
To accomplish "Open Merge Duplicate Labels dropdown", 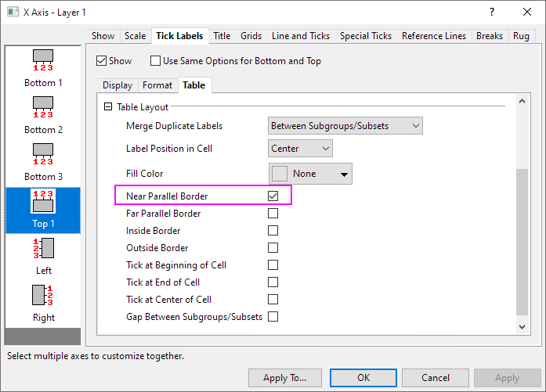I will (x=345, y=126).
